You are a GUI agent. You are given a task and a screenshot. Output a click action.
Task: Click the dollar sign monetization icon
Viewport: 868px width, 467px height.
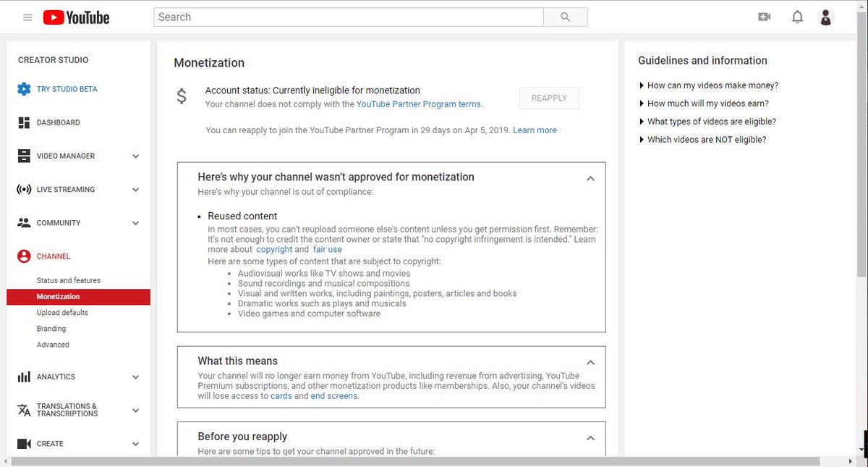[182, 97]
